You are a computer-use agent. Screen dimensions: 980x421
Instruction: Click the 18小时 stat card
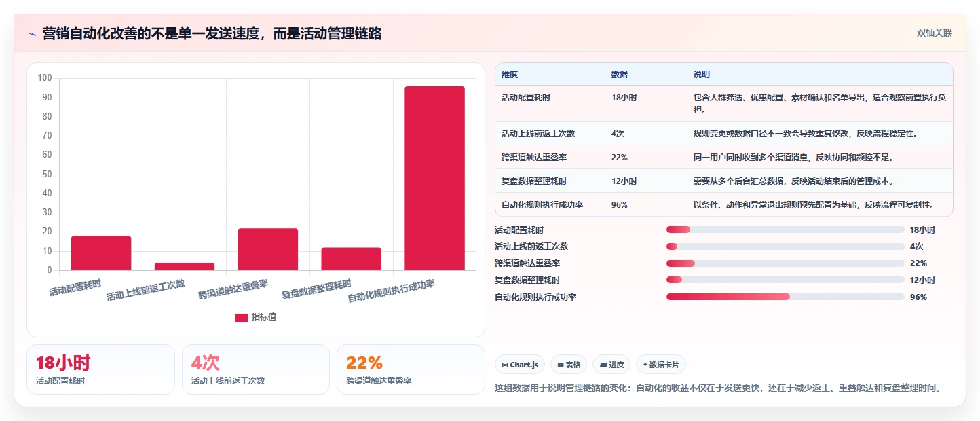pyautogui.click(x=100, y=369)
